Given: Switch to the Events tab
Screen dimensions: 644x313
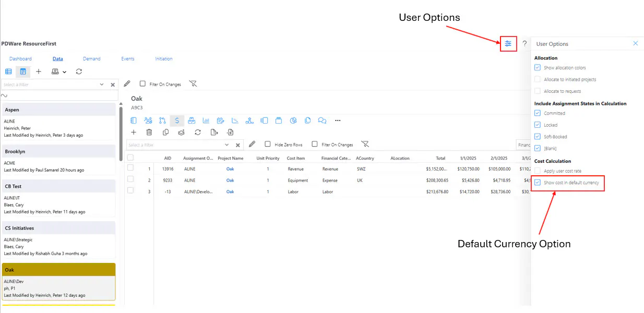Looking at the screenshot, I should click(128, 59).
